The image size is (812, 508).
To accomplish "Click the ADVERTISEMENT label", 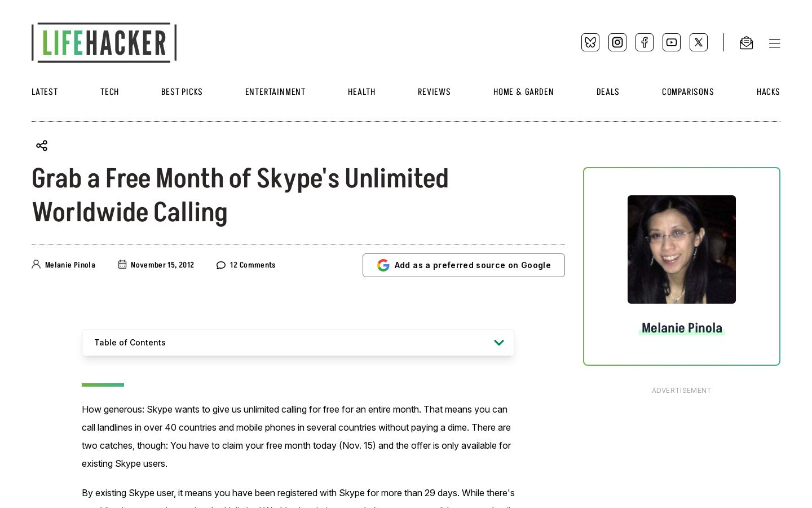I will [681, 390].
